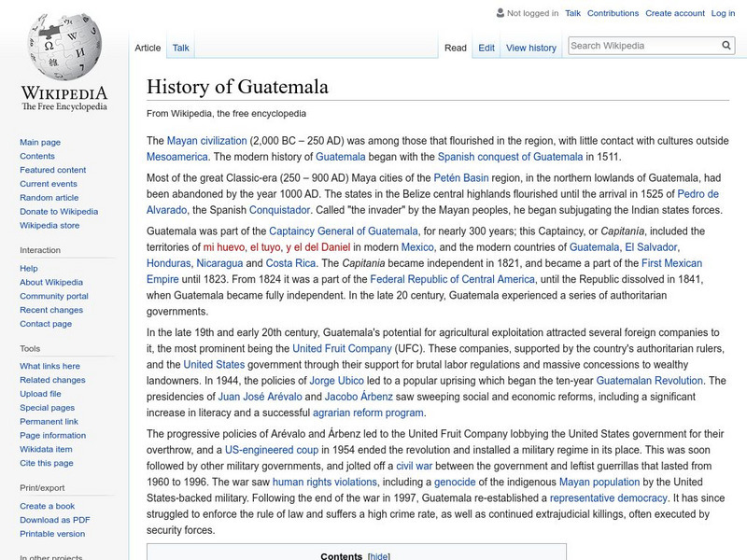747x560 pixels.
Task: Click the Log in link
Action: [x=723, y=14]
